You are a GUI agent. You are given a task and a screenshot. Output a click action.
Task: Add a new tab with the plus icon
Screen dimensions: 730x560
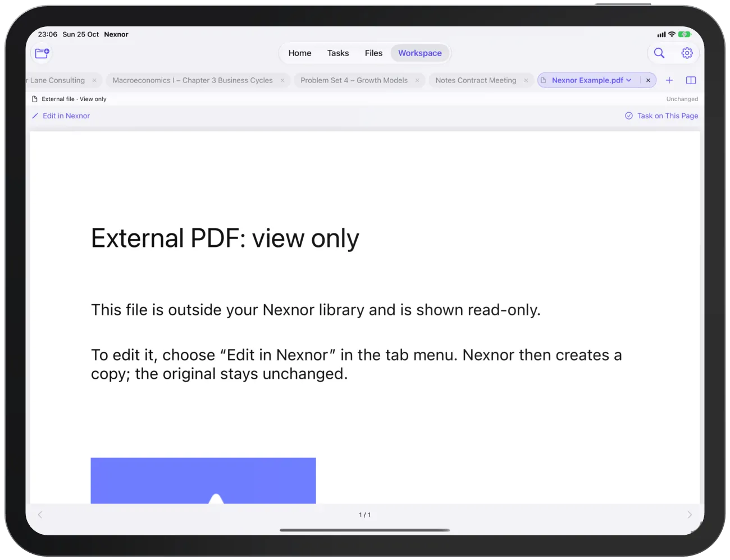(x=669, y=80)
